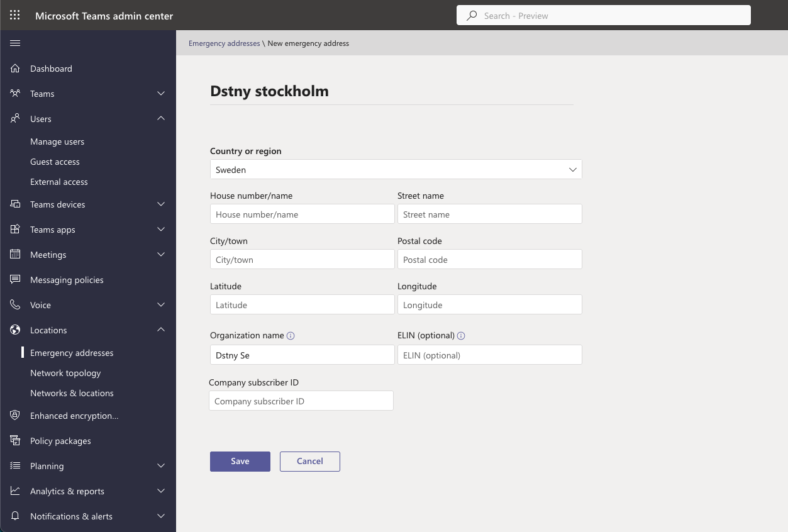Image resolution: width=788 pixels, height=532 pixels.
Task: Open Messaging policies
Action: point(67,280)
